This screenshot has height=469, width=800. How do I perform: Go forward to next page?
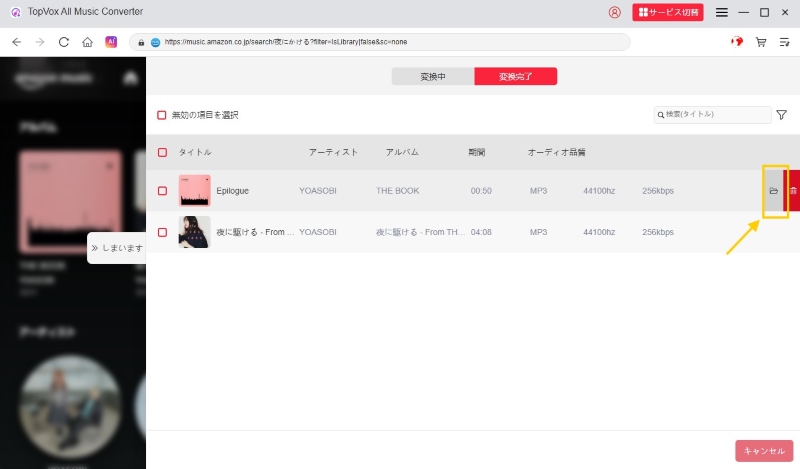click(x=40, y=42)
